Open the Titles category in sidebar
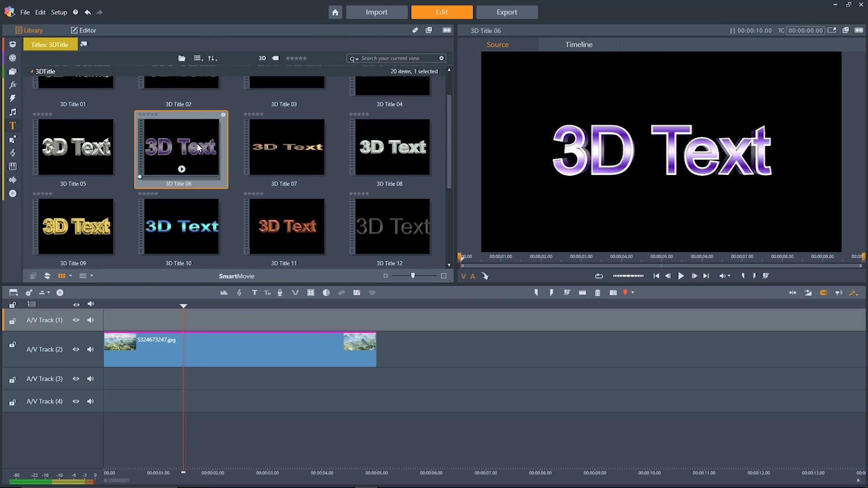Image resolution: width=868 pixels, height=488 pixels. pos(13,126)
